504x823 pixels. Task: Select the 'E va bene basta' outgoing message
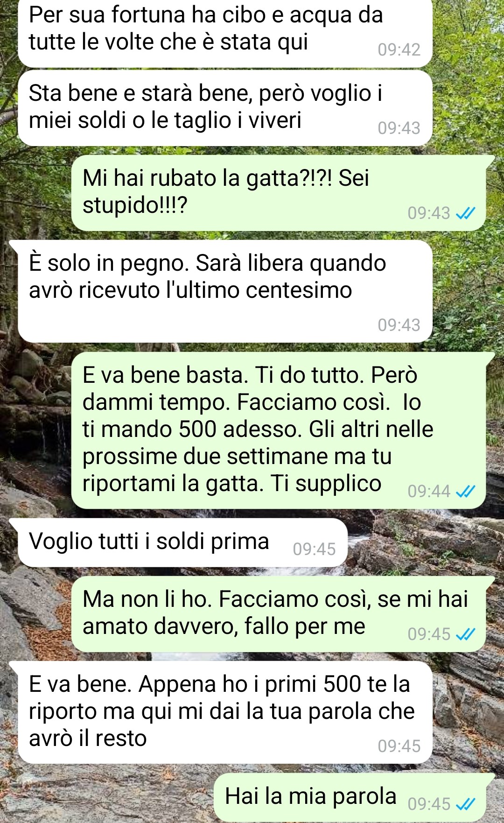[279, 430]
